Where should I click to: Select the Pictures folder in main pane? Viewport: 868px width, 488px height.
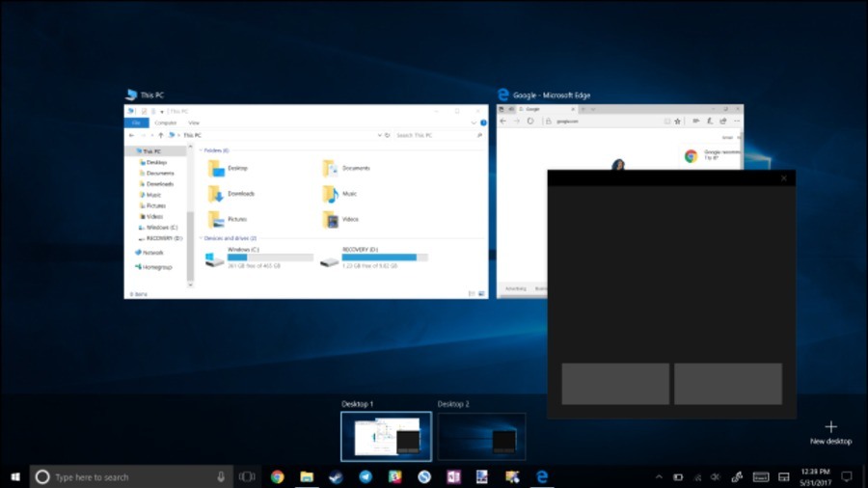click(x=227, y=219)
